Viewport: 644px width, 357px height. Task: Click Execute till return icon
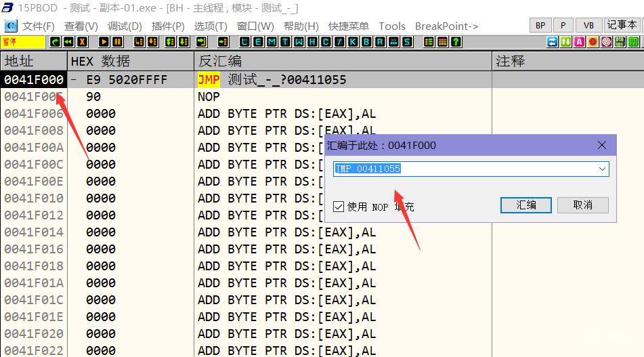[201, 42]
